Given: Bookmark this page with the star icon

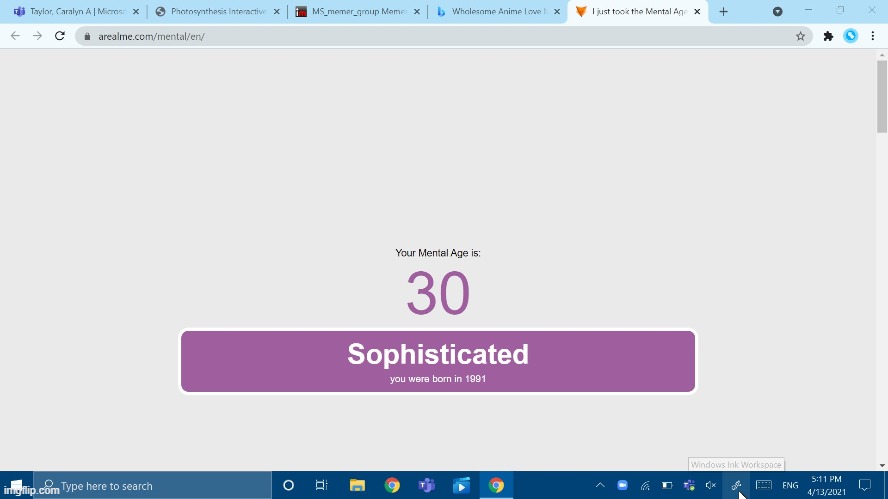Looking at the screenshot, I should pos(800,36).
